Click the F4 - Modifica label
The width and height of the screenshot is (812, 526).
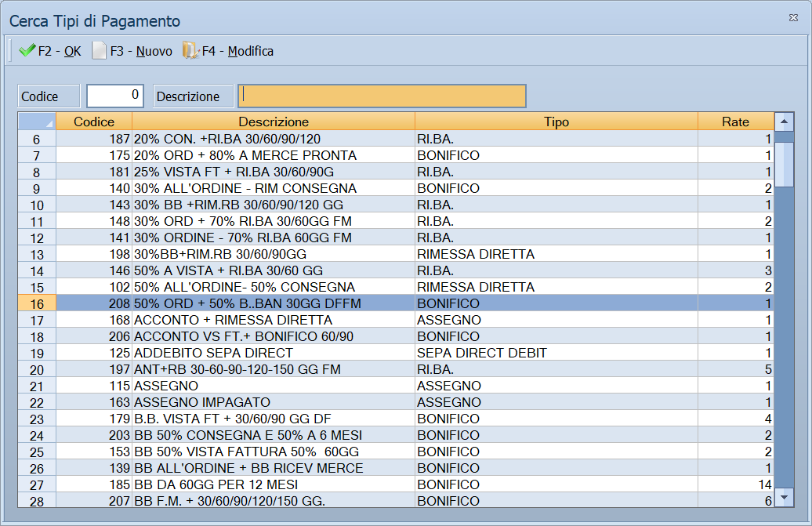coord(237,51)
